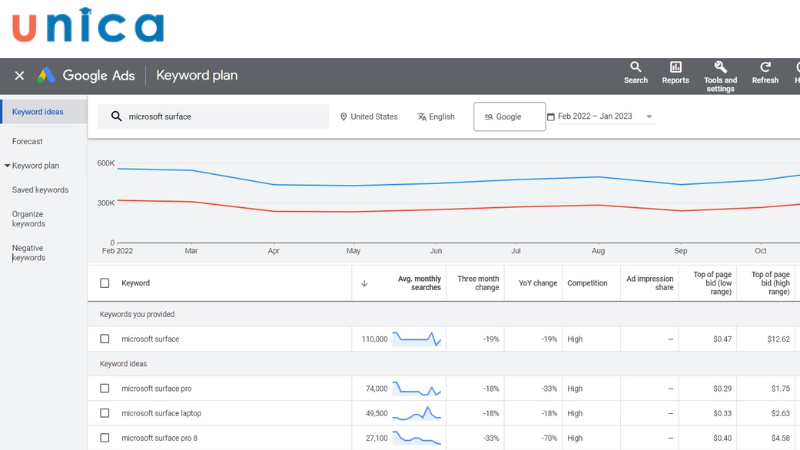Open the Google search network selector
Screen dimensions: 800x450
[509, 117]
